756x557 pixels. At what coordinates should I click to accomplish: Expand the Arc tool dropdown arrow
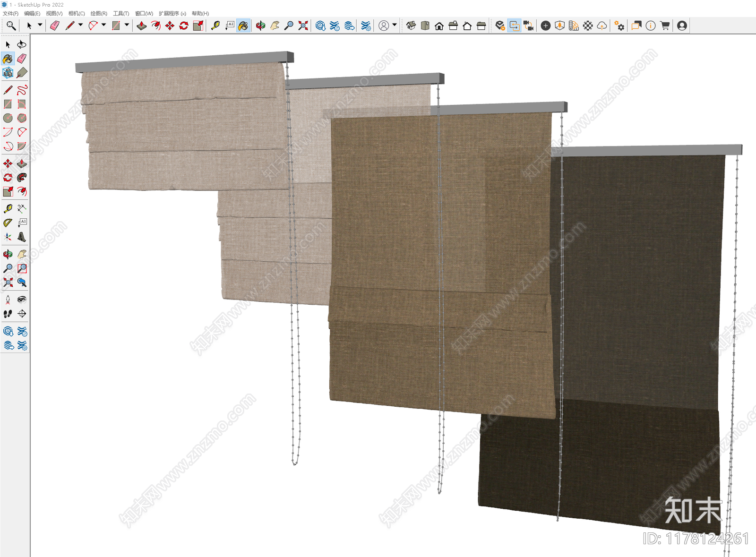click(x=103, y=25)
